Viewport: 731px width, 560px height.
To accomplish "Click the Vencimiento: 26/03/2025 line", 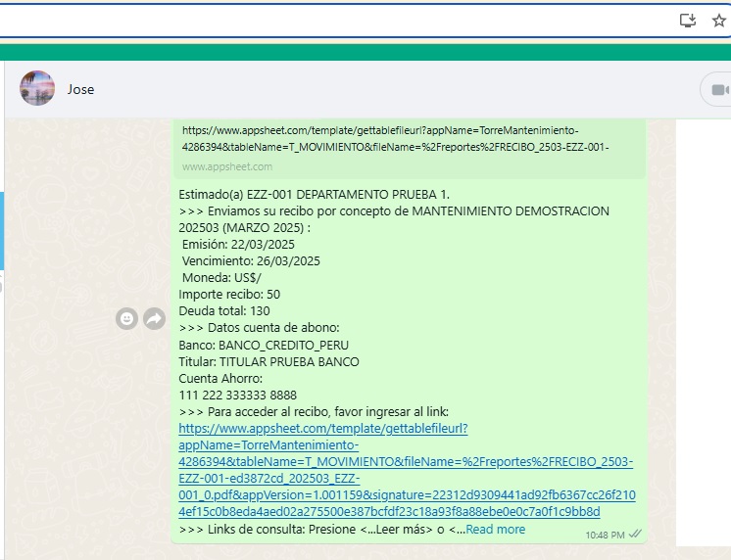I will pos(251,261).
